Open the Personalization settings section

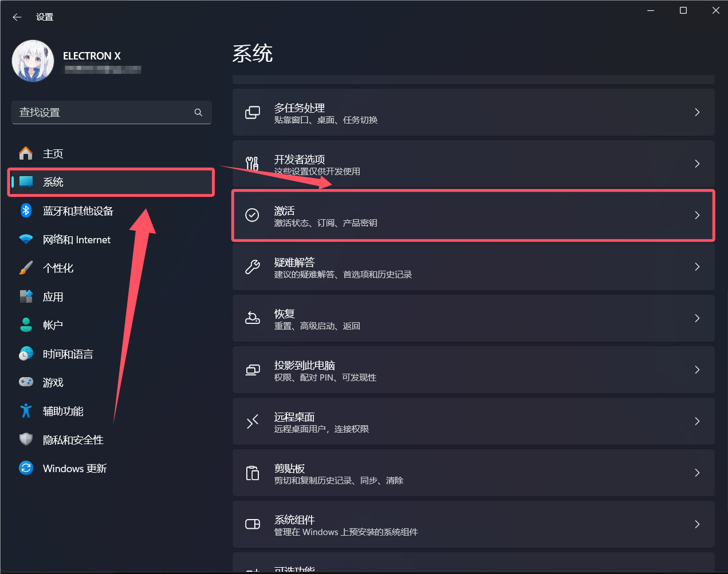58,268
